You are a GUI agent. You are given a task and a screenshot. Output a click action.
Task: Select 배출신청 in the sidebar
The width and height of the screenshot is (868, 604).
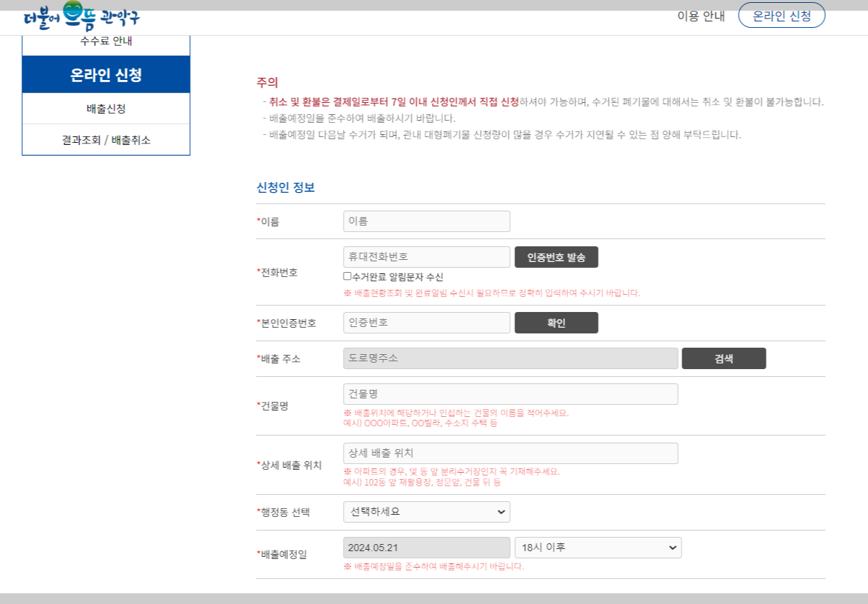coord(106,109)
